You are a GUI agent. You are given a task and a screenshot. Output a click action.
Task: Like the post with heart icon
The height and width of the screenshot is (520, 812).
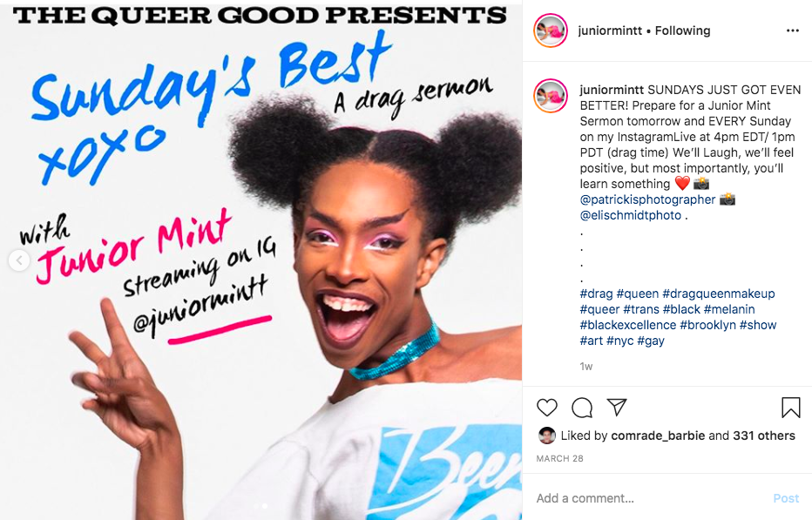point(547,408)
